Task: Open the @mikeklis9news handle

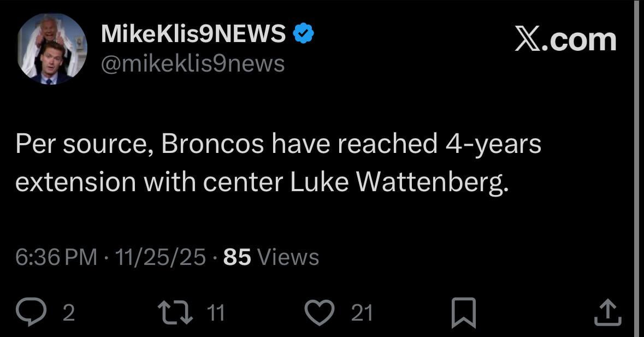Action: [x=192, y=64]
